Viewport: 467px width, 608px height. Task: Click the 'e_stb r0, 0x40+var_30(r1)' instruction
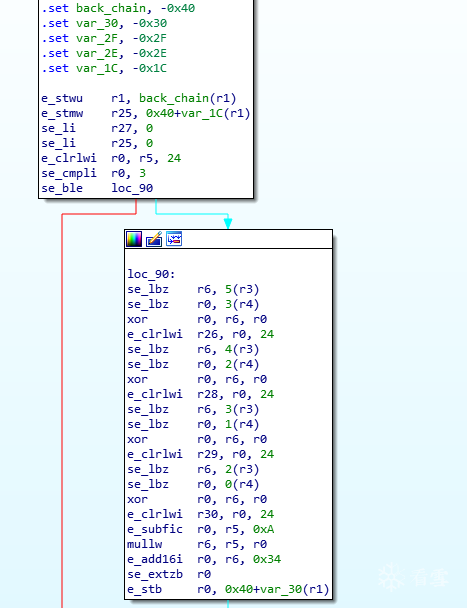point(228,589)
